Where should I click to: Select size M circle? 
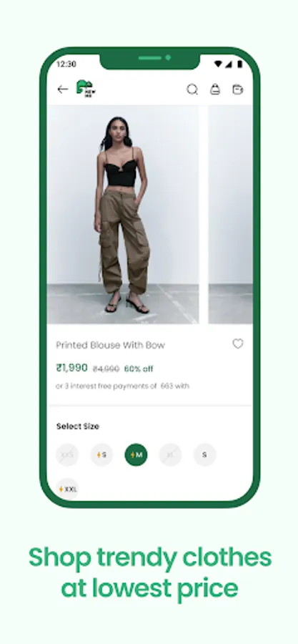click(136, 454)
